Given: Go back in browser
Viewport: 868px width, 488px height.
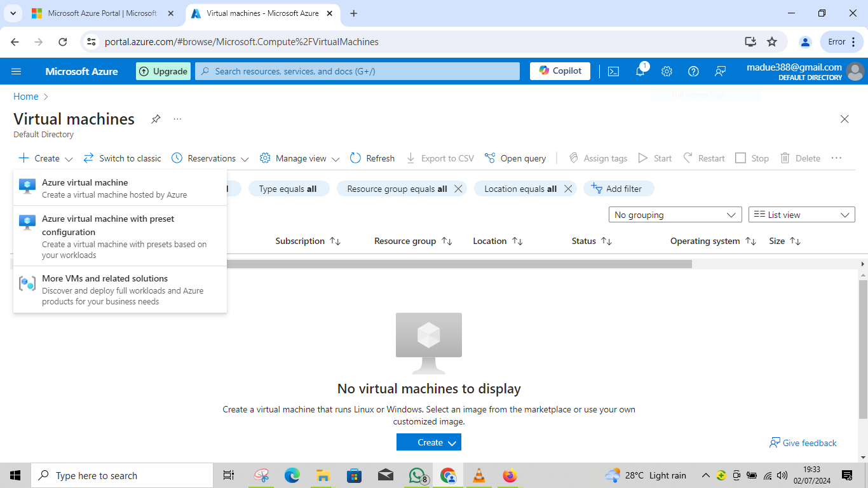Looking at the screenshot, I should (15, 42).
